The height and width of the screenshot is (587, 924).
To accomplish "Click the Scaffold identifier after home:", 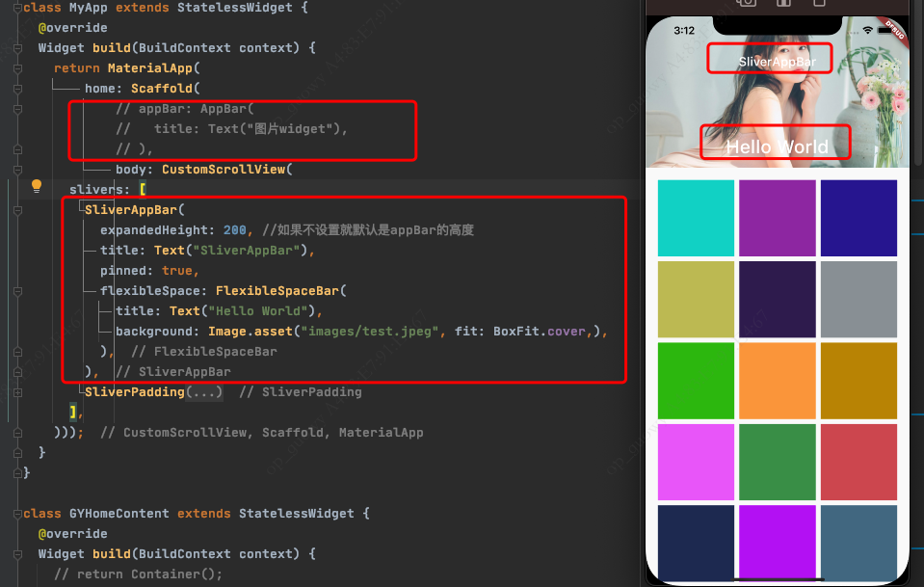I will [162, 89].
